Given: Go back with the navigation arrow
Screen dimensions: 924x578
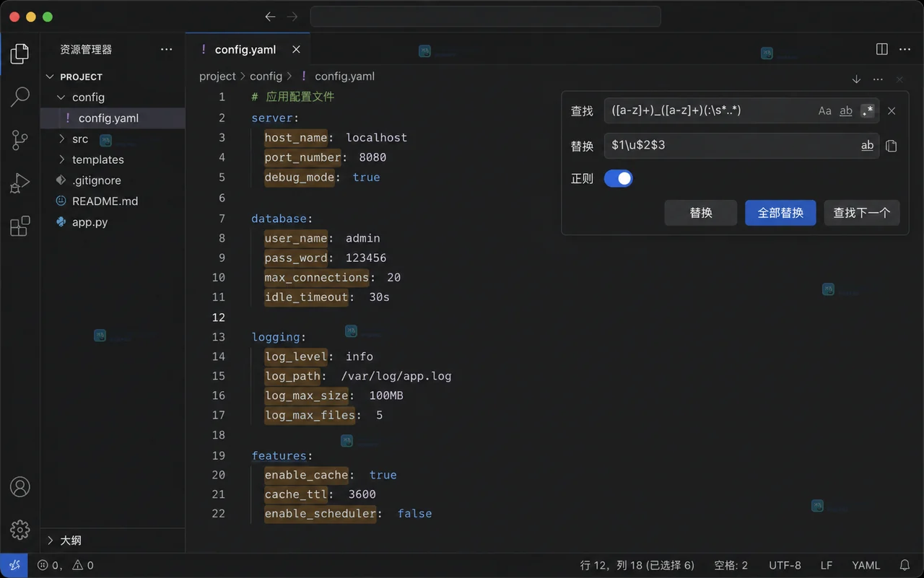Looking at the screenshot, I should point(270,17).
